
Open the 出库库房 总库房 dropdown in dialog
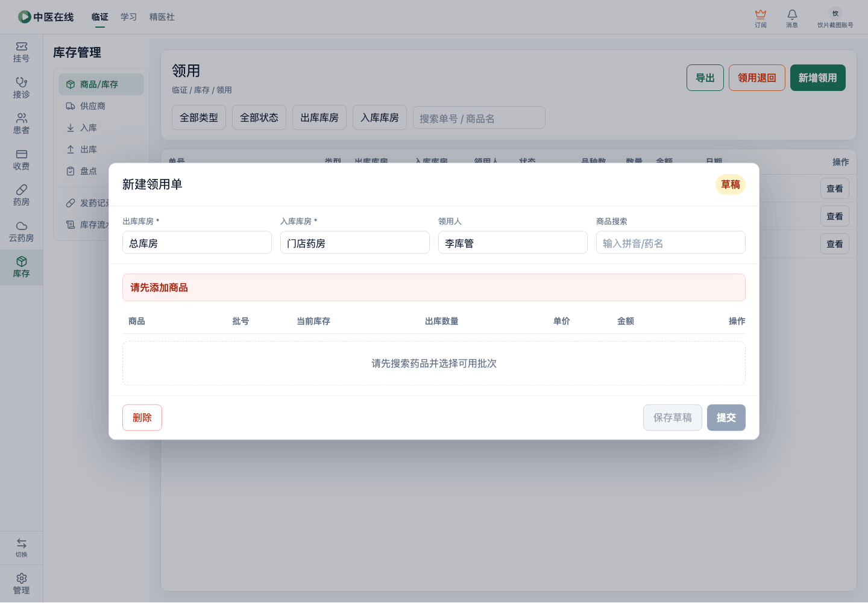[x=197, y=243]
